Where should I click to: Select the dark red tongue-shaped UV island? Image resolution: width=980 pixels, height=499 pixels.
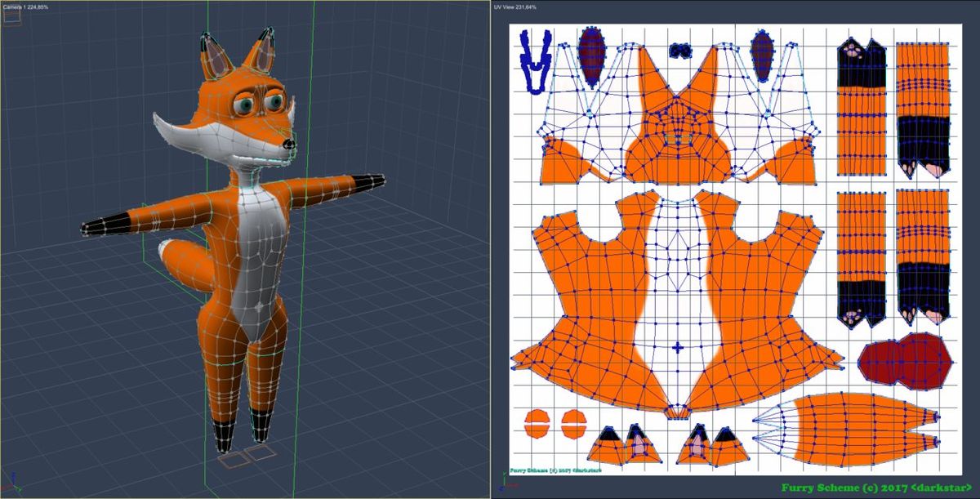[x=904, y=361]
